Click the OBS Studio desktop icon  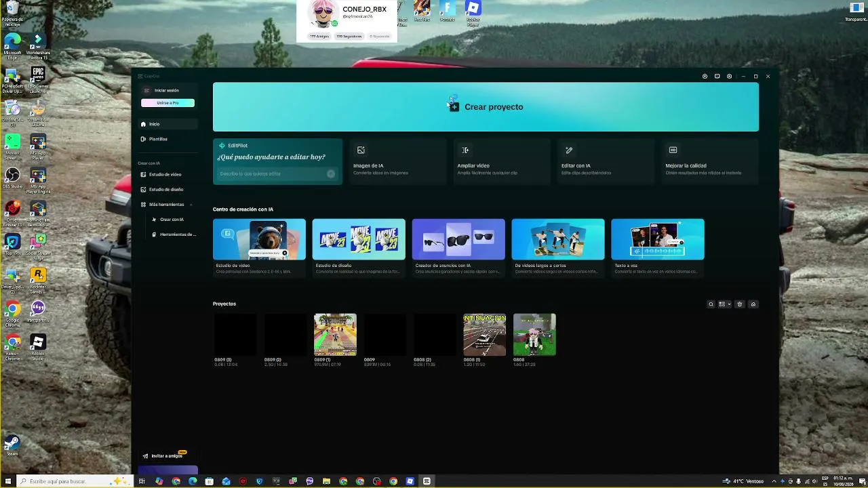click(x=12, y=178)
